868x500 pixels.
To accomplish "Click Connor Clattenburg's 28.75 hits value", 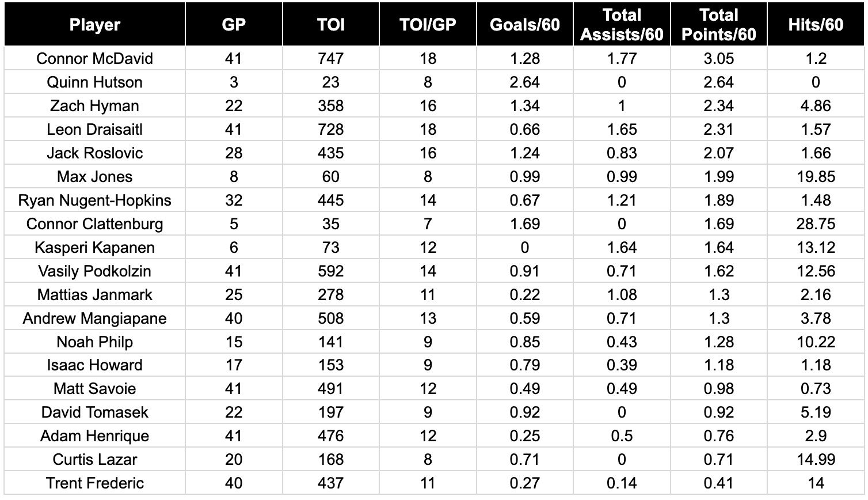I will pyautogui.click(x=816, y=224).
